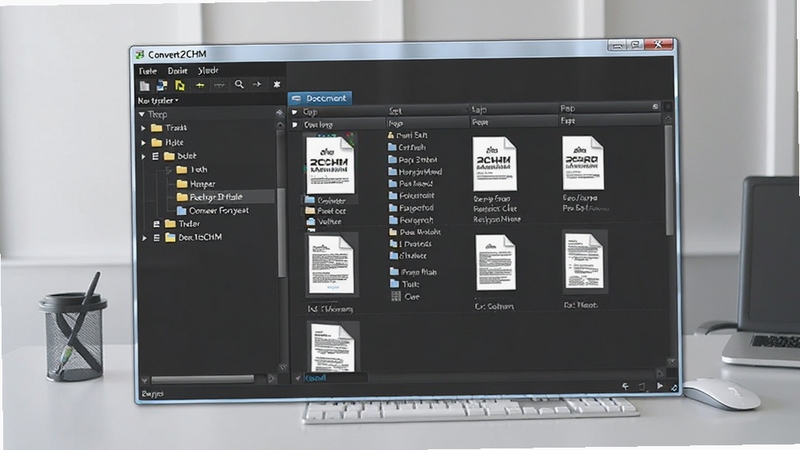Click the yellow document toolbar icon
Screen dimensions: 800x450
[x=180, y=85]
